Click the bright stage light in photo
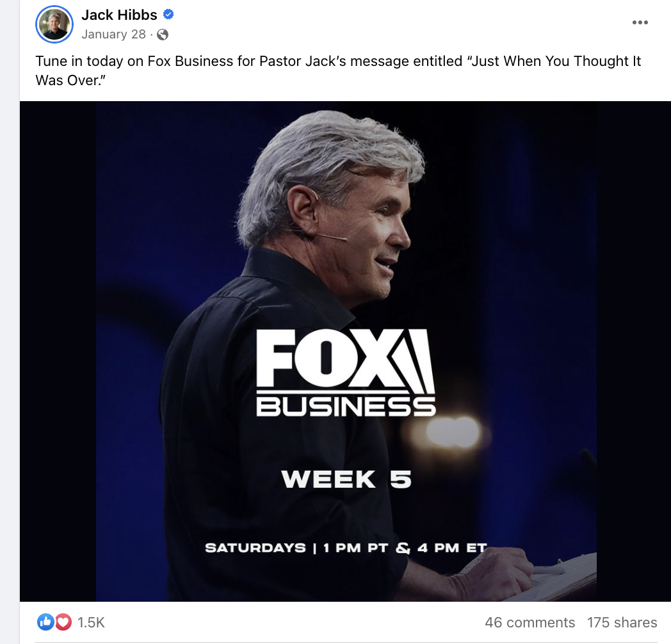Image resolution: width=671 pixels, height=644 pixels. coord(451,431)
